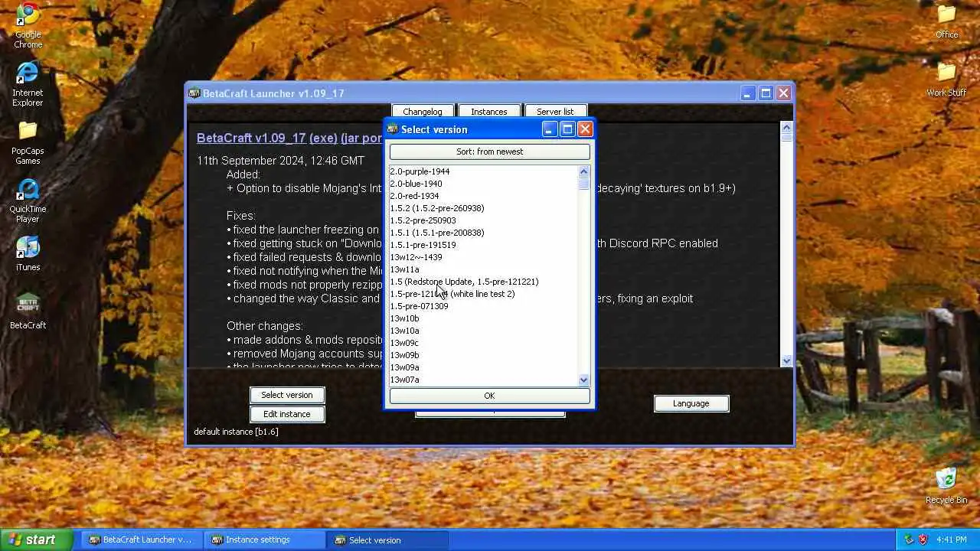This screenshot has width=980, height=551.
Task: Click Select version button in launcher
Action: (287, 395)
